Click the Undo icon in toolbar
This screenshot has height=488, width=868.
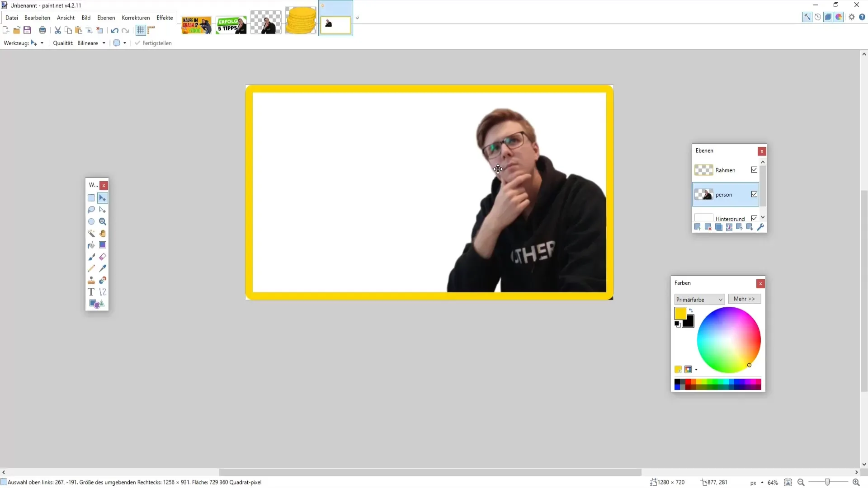pyautogui.click(x=114, y=30)
